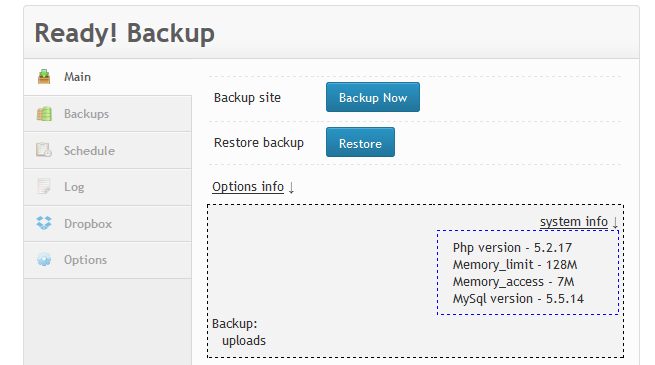Switch to the Backups tab
655x365 pixels.
[x=86, y=114]
